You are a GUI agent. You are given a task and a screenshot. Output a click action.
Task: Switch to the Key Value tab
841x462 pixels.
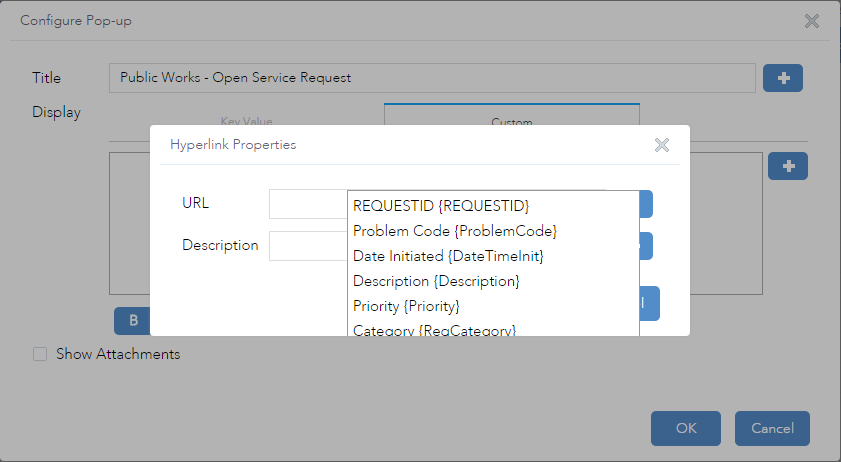point(246,122)
